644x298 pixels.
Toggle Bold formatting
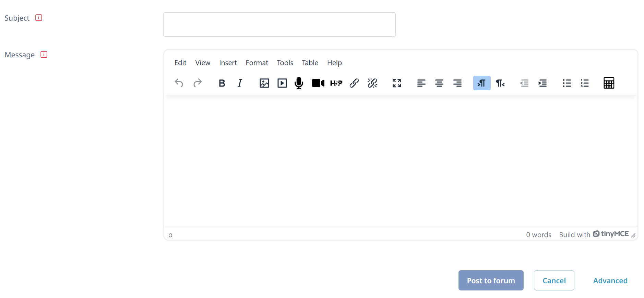[222, 83]
